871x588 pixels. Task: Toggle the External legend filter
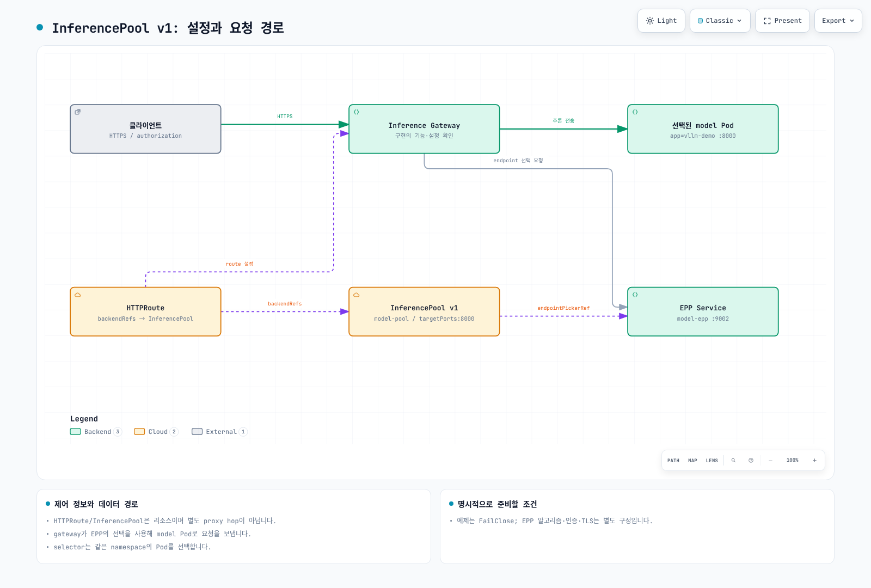(x=219, y=432)
